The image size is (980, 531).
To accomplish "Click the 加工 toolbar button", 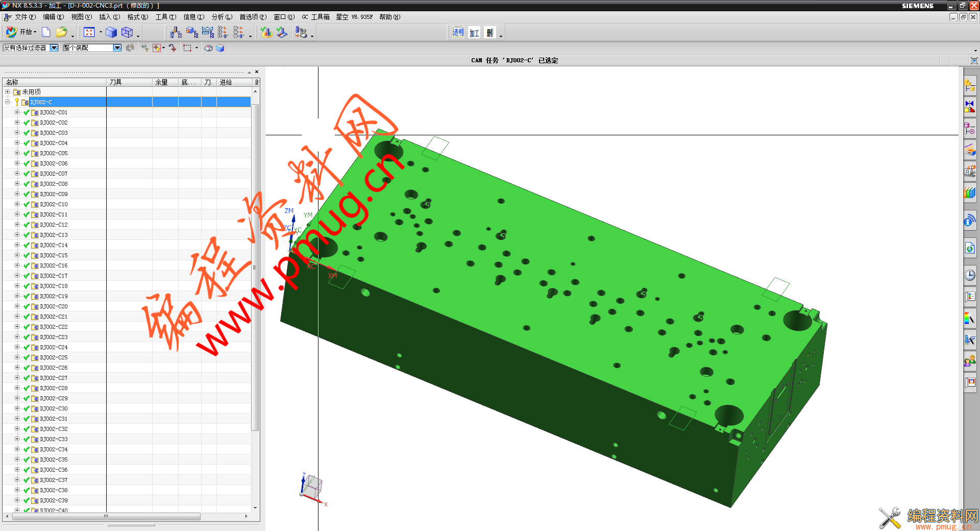I will 474,33.
